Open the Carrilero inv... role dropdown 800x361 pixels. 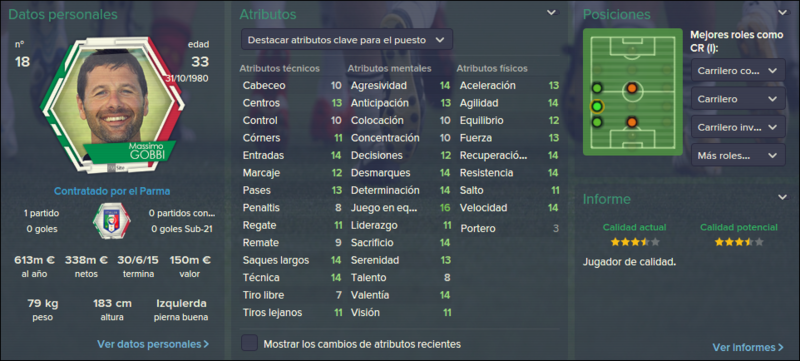tap(738, 127)
